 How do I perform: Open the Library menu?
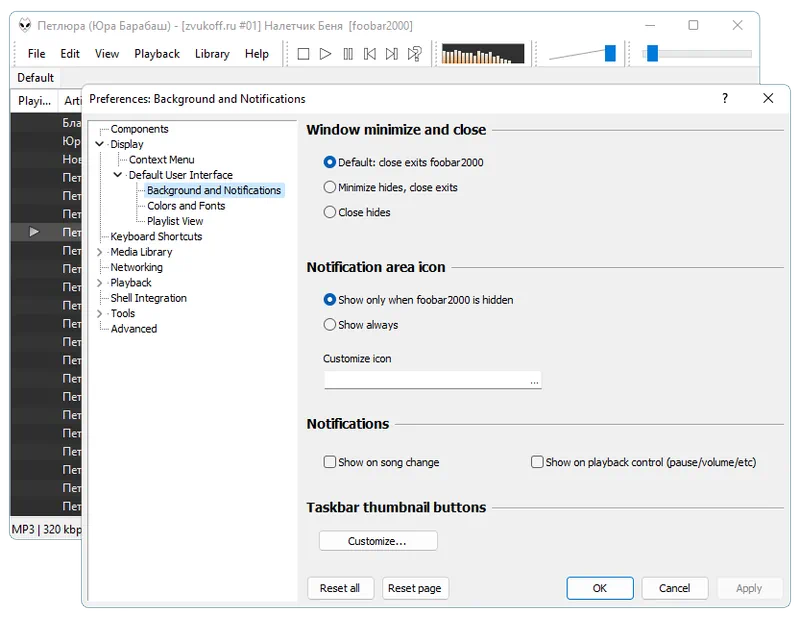click(x=212, y=54)
